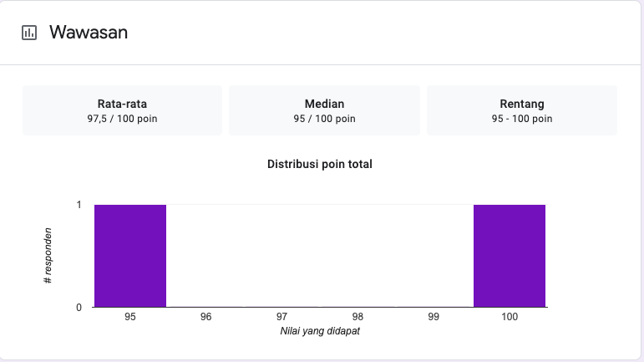This screenshot has height=362, width=644.
Task: Select the Rentang statistic card
Action: [522, 110]
